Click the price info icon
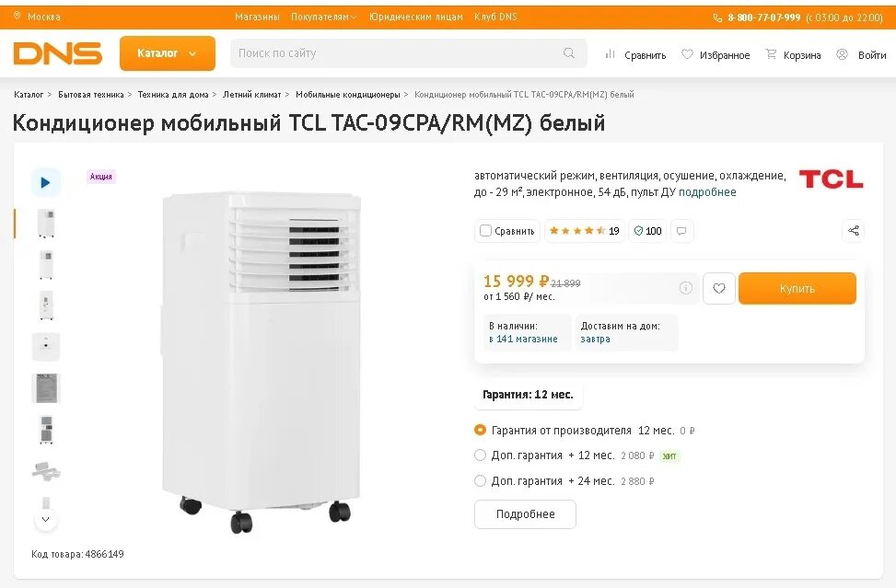 (685, 288)
